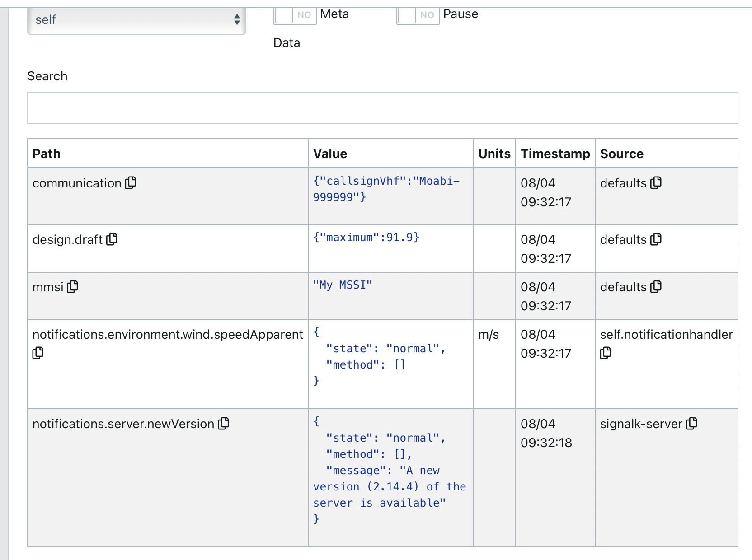Copy self.notificationhandler source
The width and height of the screenshot is (752, 560).
[x=606, y=353]
